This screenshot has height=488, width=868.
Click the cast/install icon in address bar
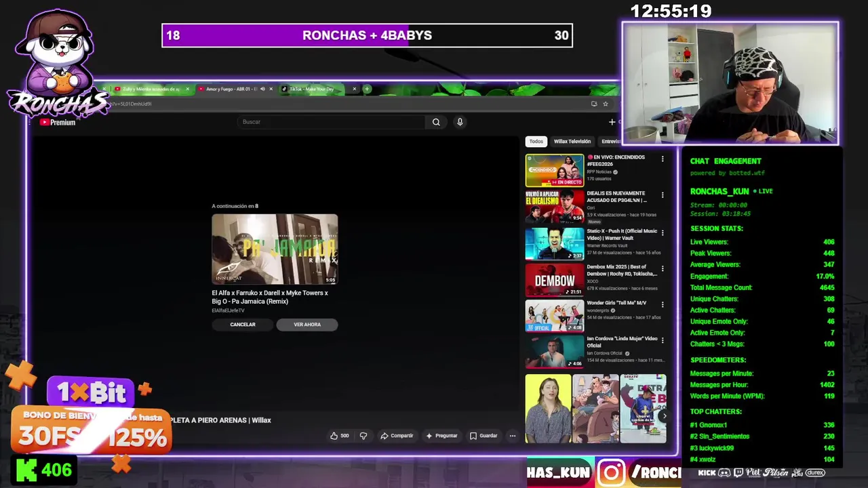[x=594, y=104]
